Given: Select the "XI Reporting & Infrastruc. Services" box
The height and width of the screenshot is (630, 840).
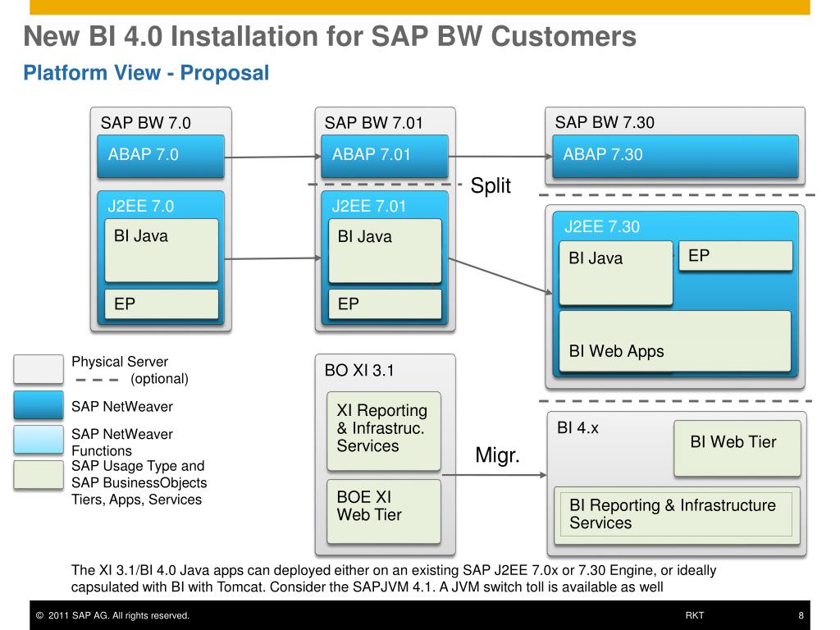Looking at the screenshot, I should [384, 431].
